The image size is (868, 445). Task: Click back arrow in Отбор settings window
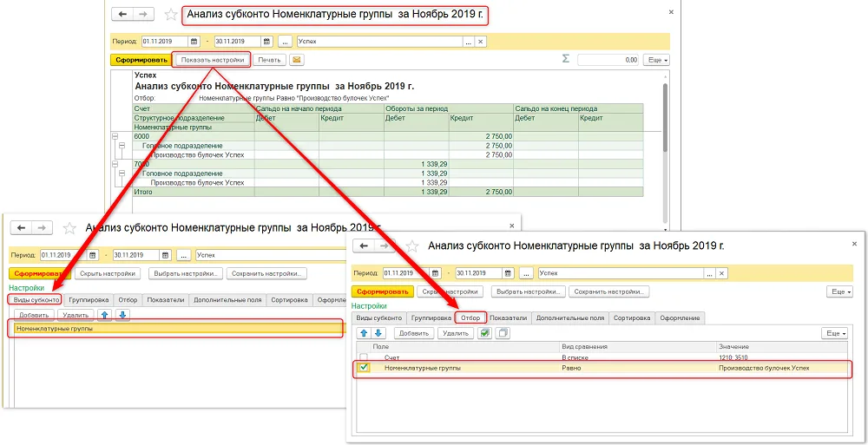click(364, 245)
